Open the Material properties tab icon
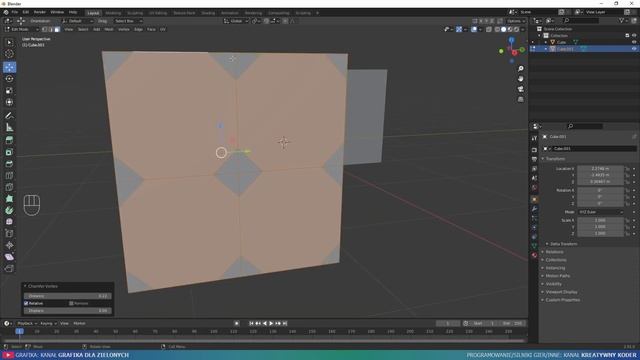The width and height of the screenshot is (640, 360). pyautogui.click(x=534, y=255)
